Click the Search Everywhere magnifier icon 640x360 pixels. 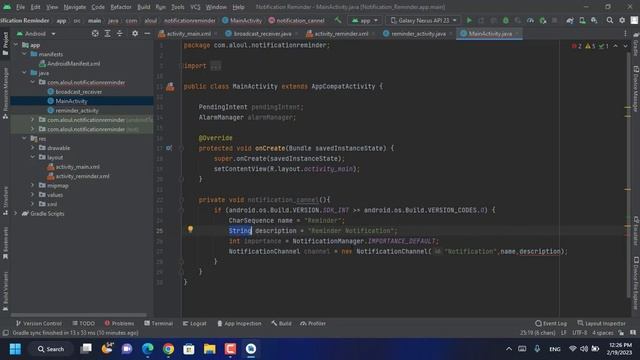(610, 20)
